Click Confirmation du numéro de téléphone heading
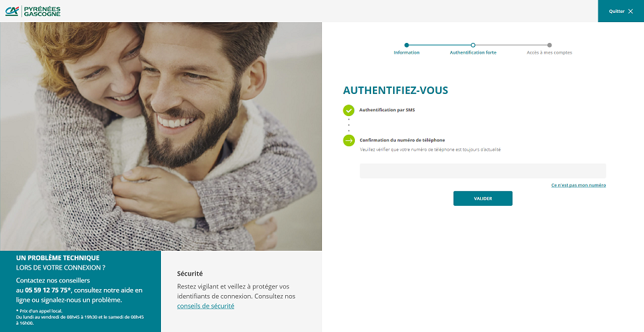 402,140
